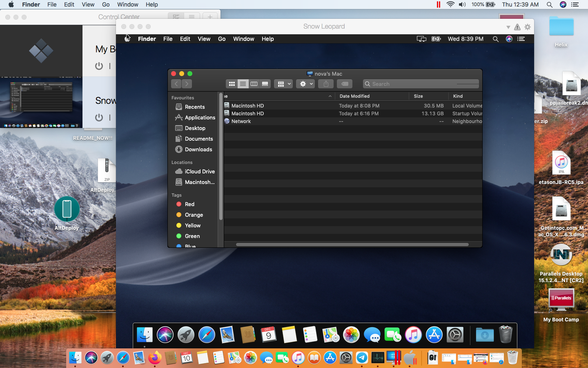
Task: Open the Parallels VM settings gear
Action: [528, 27]
